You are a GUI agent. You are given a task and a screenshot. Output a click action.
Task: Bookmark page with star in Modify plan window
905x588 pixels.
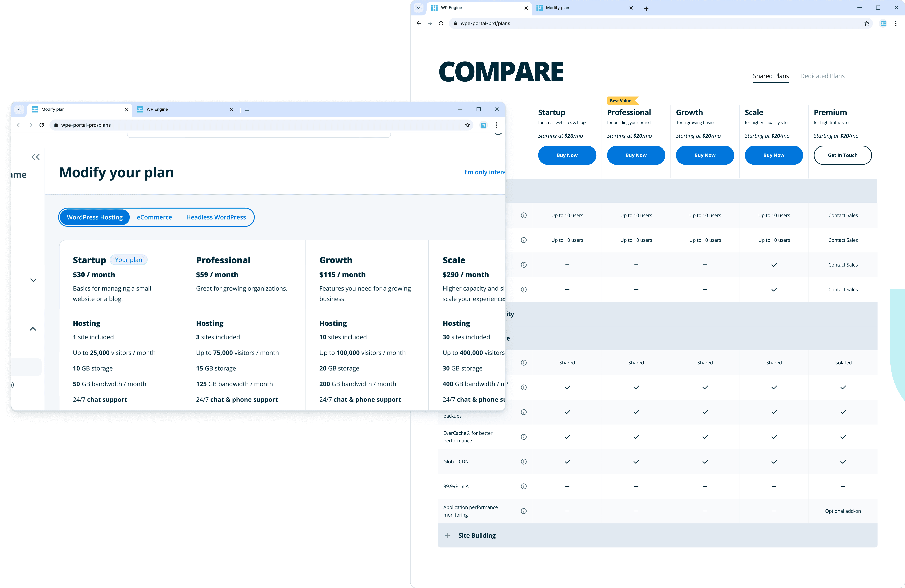coord(467,125)
